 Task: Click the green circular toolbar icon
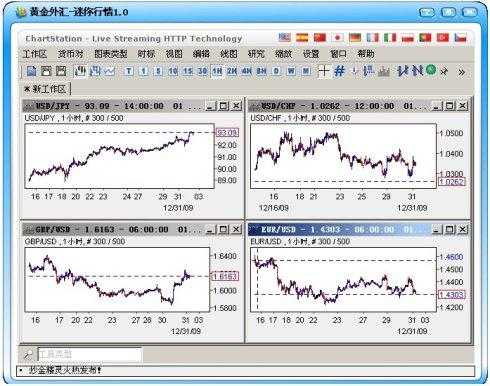pos(431,70)
